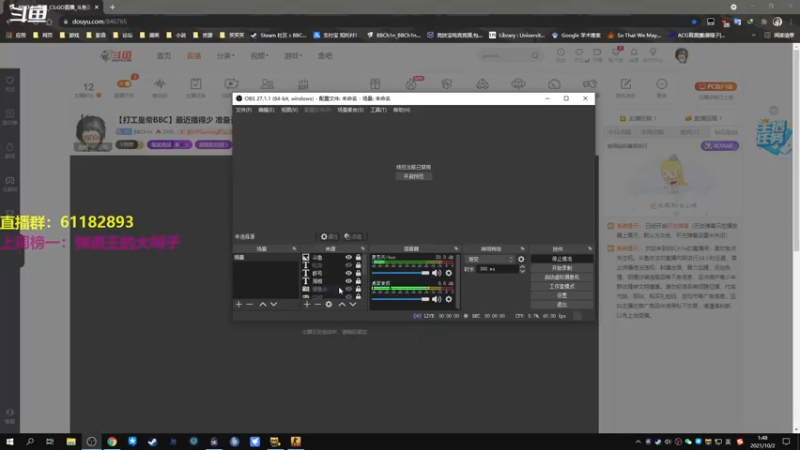800x450 pixels.
Task: Adjust the Mic/Aux volume slider
Action: 401,273
